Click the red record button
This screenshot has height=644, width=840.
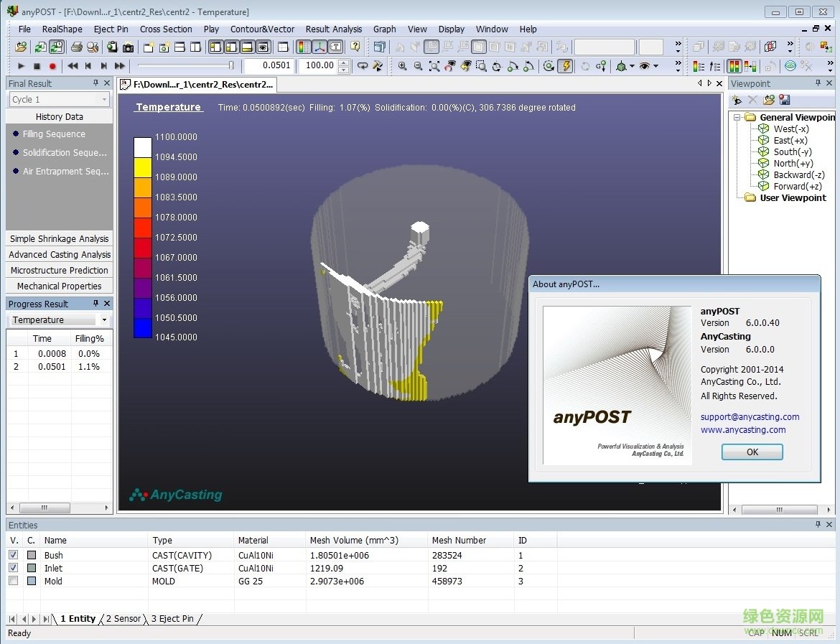click(x=52, y=66)
